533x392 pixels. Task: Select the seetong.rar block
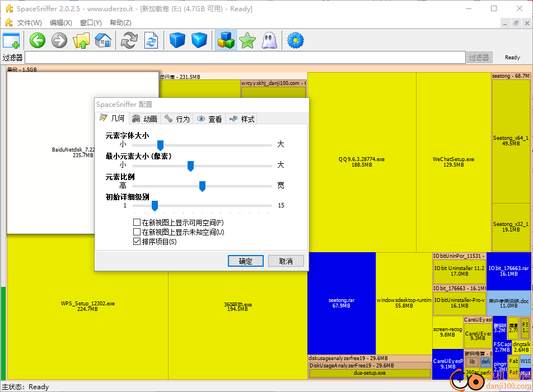[342, 303]
